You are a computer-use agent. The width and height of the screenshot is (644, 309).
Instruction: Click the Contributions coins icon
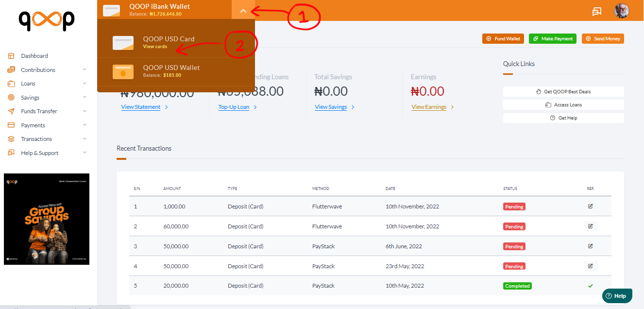(11, 70)
